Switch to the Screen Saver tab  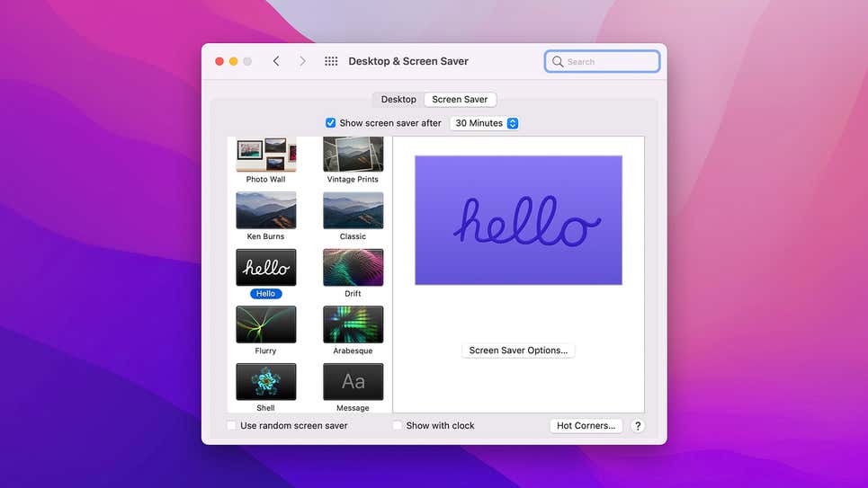coord(460,100)
